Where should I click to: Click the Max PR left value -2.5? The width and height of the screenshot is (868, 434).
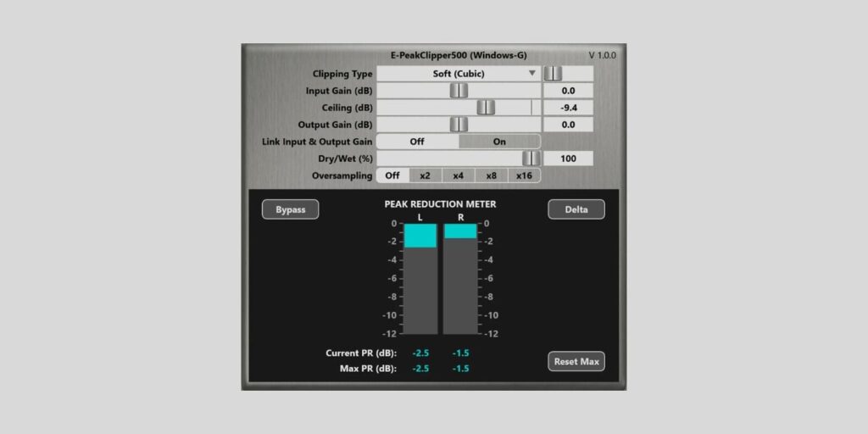coord(420,369)
